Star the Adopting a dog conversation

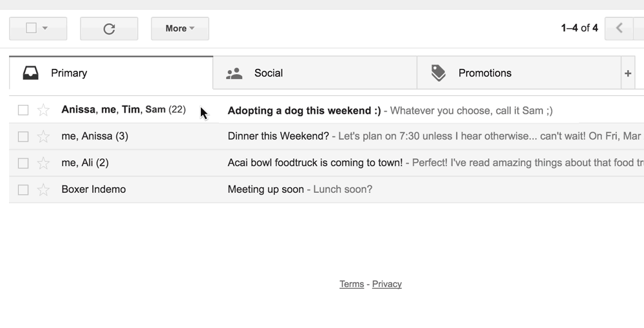(43, 110)
